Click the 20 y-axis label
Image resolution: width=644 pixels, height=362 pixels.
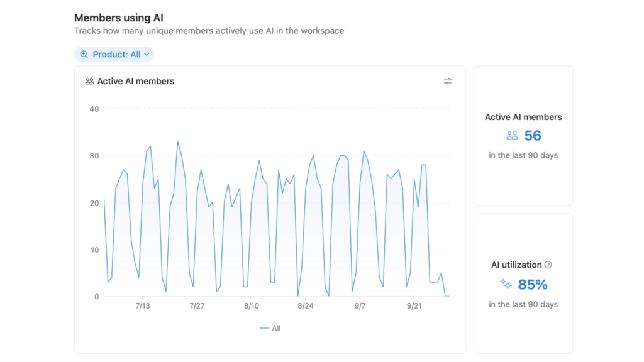point(94,203)
